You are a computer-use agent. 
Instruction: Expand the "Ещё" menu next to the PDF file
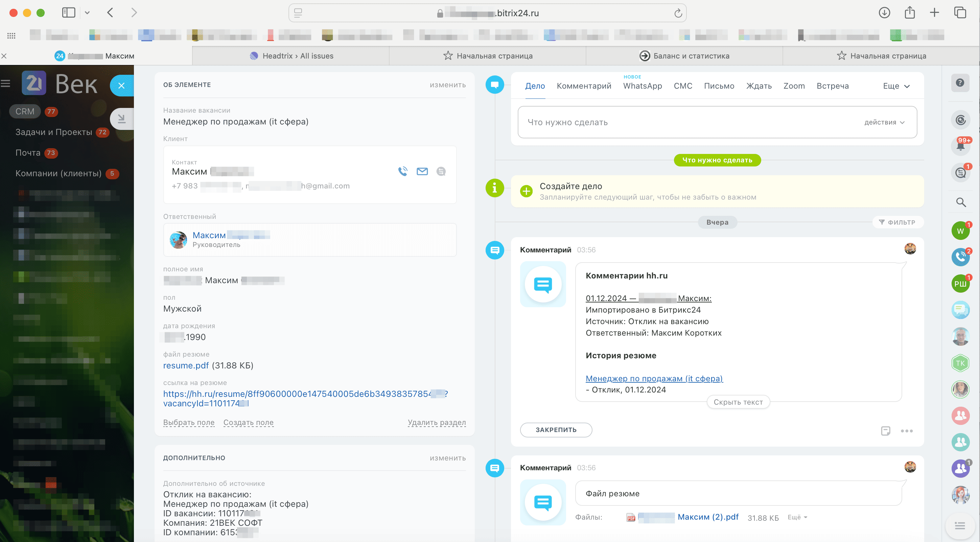[797, 517]
